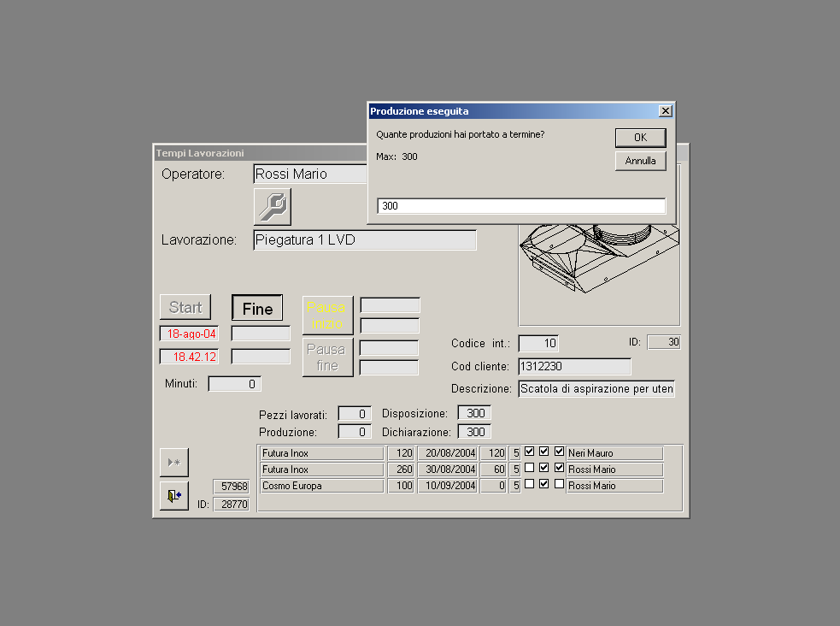Click the date cell 20/08/2004
The width and height of the screenshot is (840, 626).
[x=447, y=453]
